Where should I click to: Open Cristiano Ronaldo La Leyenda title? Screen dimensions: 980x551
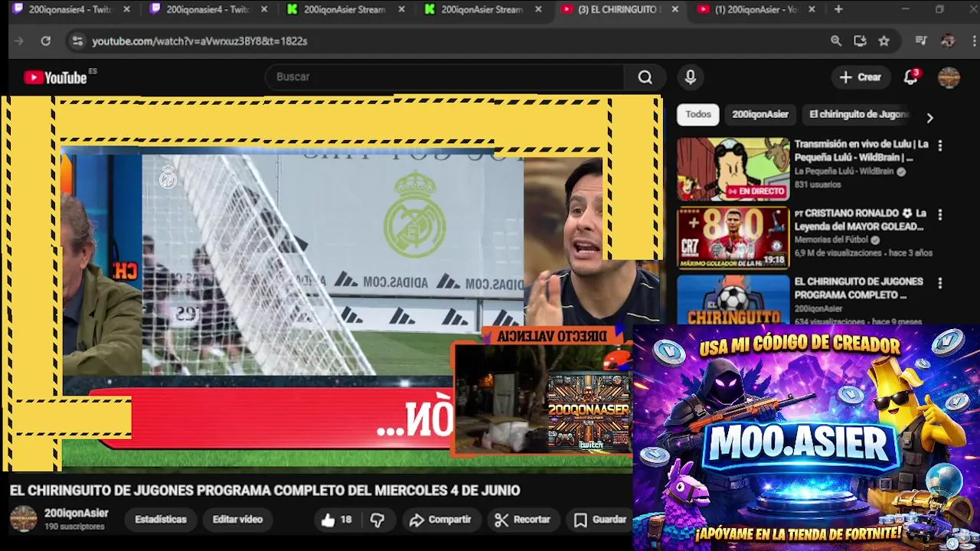[x=861, y=220]
